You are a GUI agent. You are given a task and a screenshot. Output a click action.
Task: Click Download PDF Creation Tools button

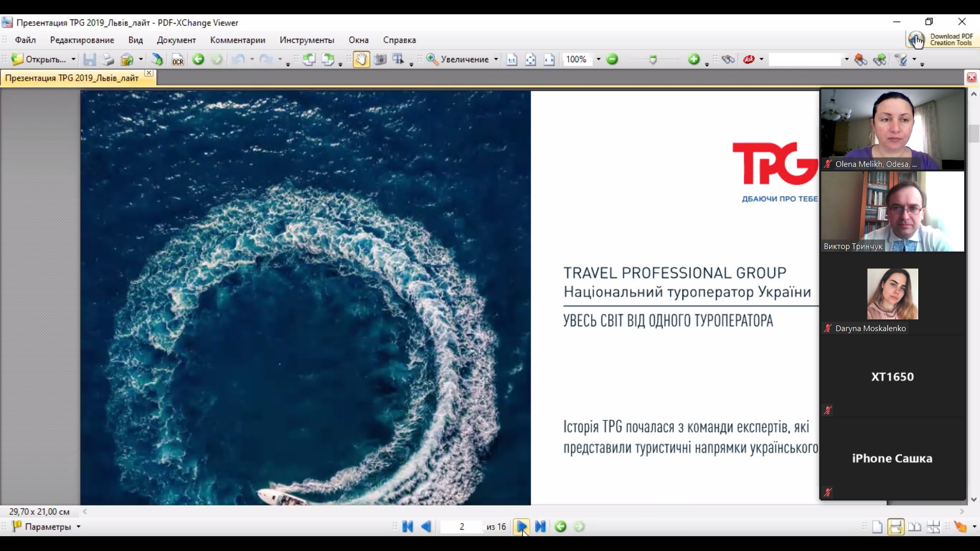point(942,39)
